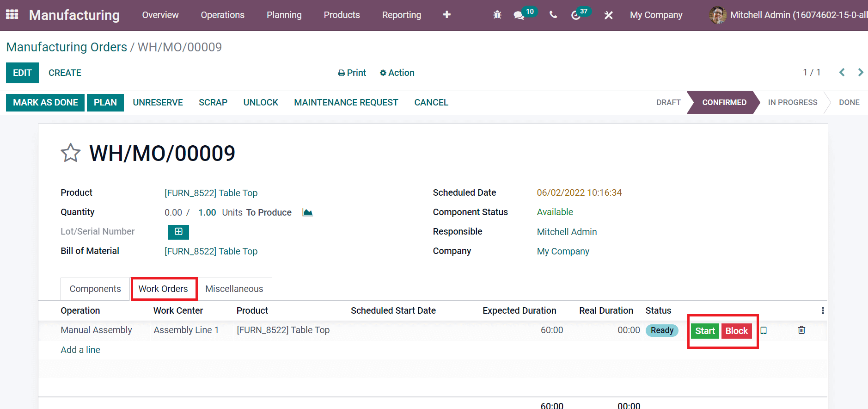The height and width of the screenshot is (409, 868).
Task: Click the UNRESERVE button
Action: (x=158, y=102)
